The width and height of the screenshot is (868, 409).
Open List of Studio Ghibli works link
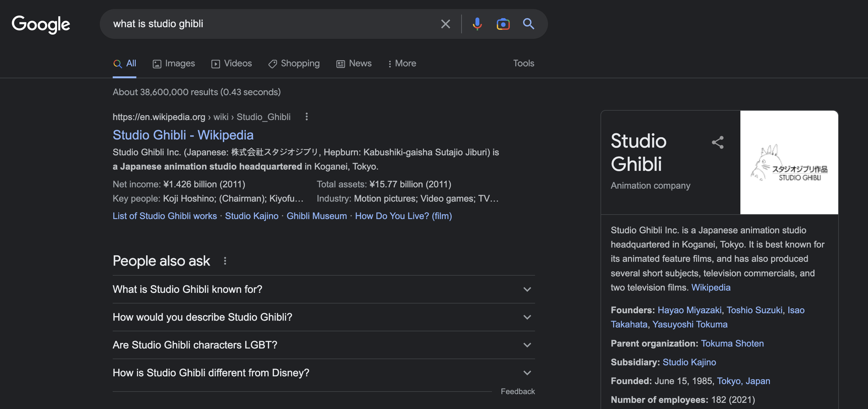coord(165,216)
